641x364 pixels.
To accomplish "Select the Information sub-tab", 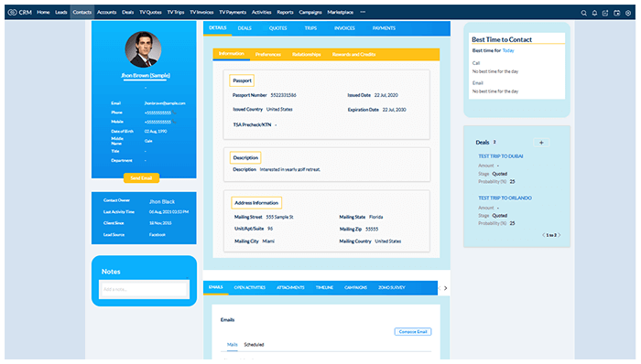I will (x=232, y=54).
